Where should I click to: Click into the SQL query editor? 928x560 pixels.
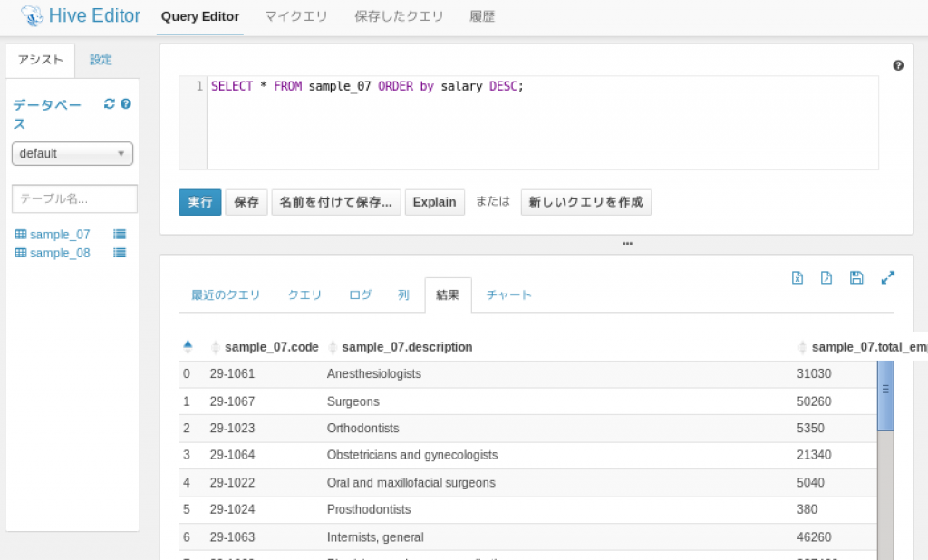point(542,122)
